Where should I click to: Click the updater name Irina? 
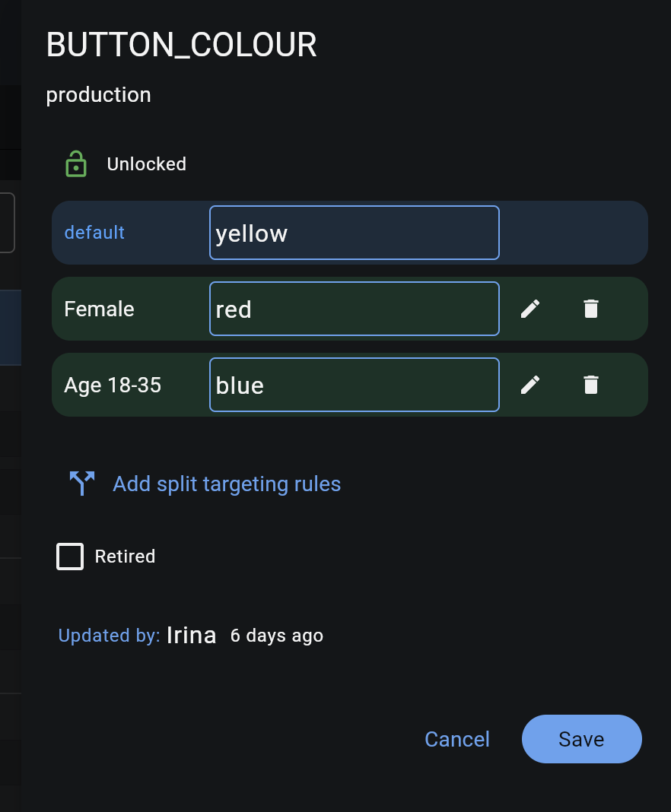point(191,635)
